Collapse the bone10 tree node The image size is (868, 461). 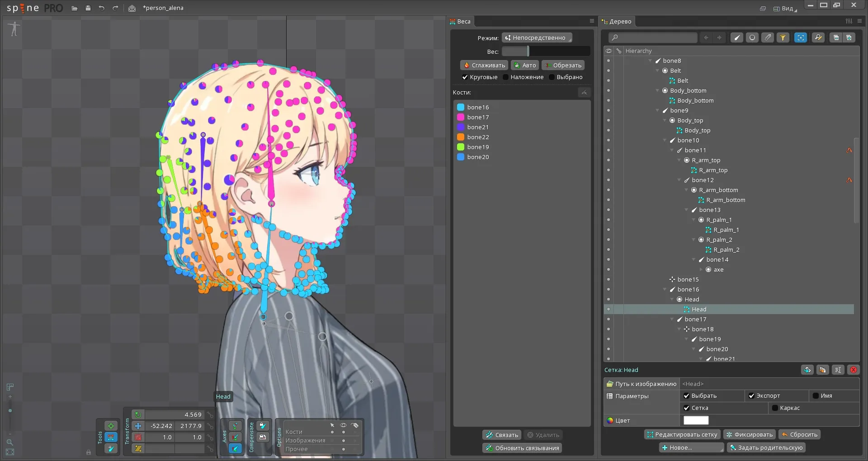point(665,140)
